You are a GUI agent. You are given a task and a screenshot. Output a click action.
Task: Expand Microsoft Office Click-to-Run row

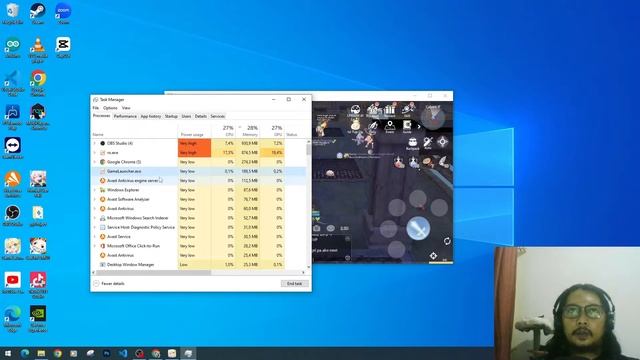pos(95,246)
